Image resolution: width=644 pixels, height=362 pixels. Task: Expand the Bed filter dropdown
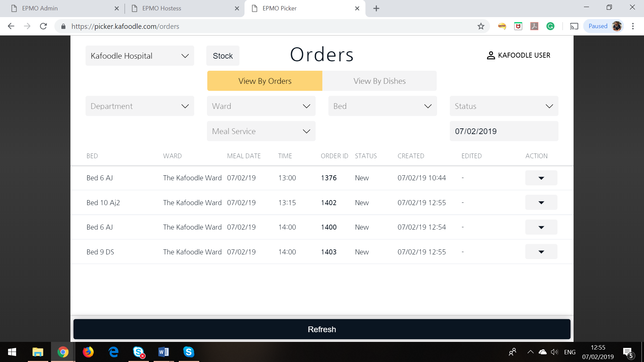[x=383, y=106]
